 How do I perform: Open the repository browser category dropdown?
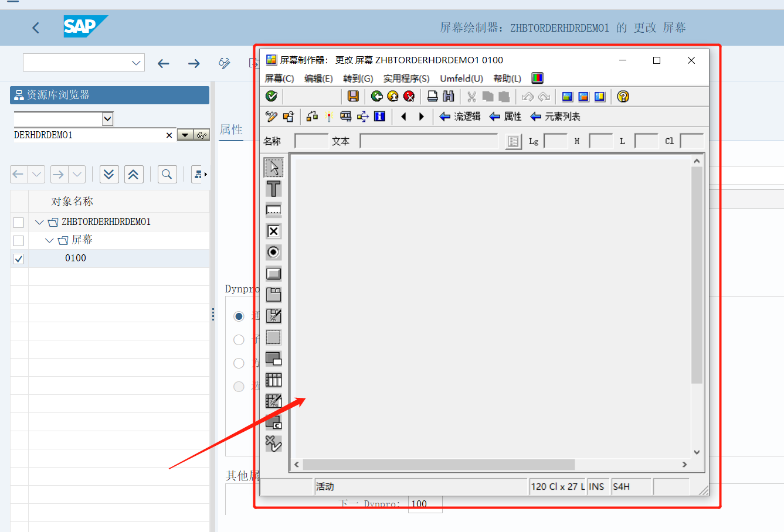(107, 119)
